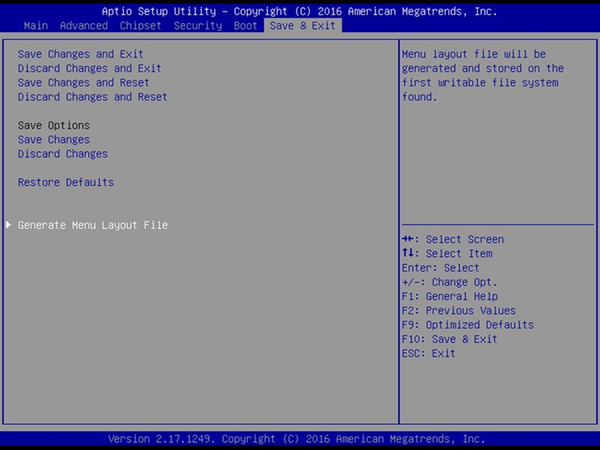Select Discard Changes and Exit
Screen dimensions: 600x450
tap(89, 68)
